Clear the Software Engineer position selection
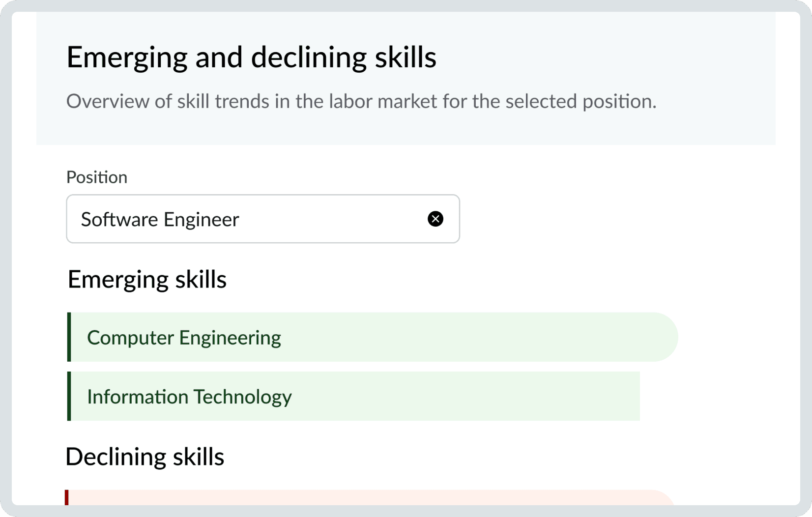812x517 pixels. (435, 219)
